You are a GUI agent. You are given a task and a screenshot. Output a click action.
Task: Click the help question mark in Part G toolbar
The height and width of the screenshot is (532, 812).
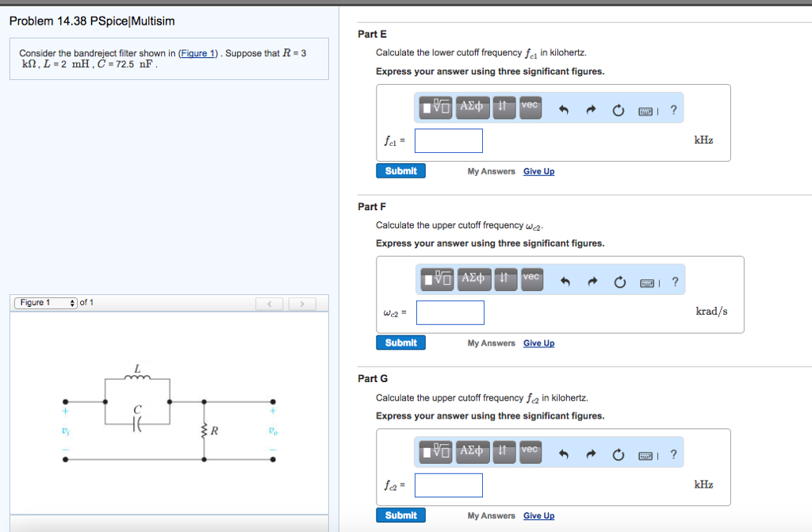[x=674, y=454]
